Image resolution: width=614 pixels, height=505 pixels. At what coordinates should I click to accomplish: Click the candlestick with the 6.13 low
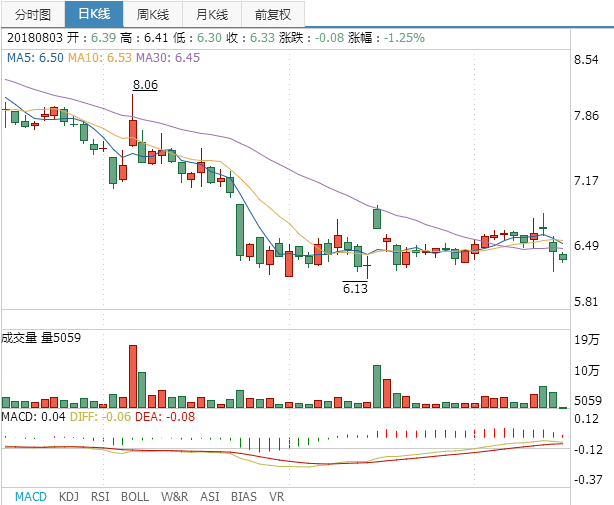pos(367,266)
